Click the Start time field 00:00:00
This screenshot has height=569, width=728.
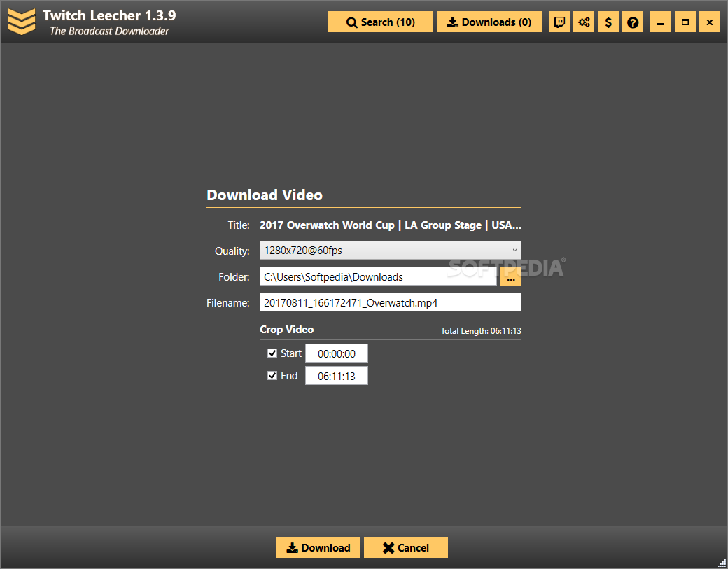[337, 353]
